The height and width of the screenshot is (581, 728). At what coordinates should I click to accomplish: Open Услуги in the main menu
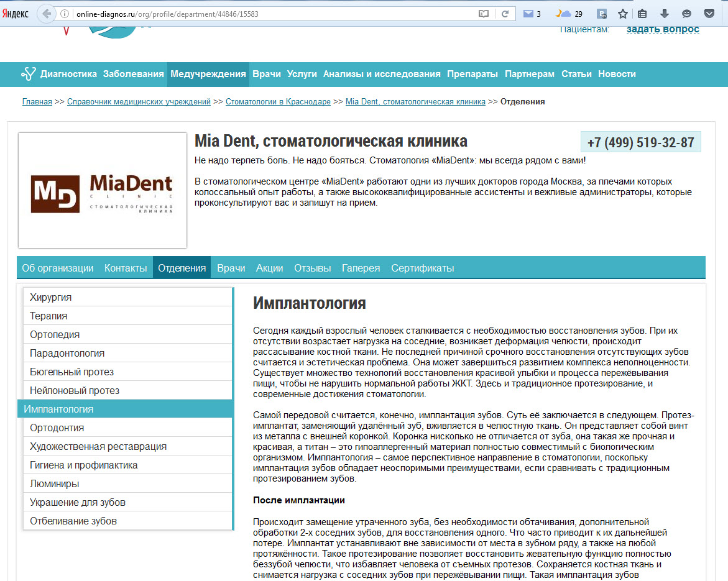302,74
